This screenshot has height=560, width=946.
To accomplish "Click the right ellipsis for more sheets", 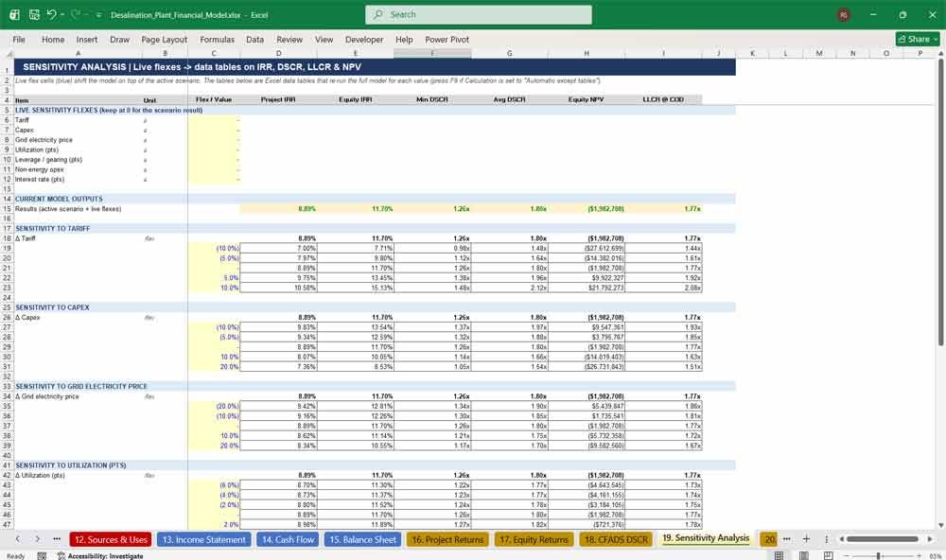I will 787,539.
